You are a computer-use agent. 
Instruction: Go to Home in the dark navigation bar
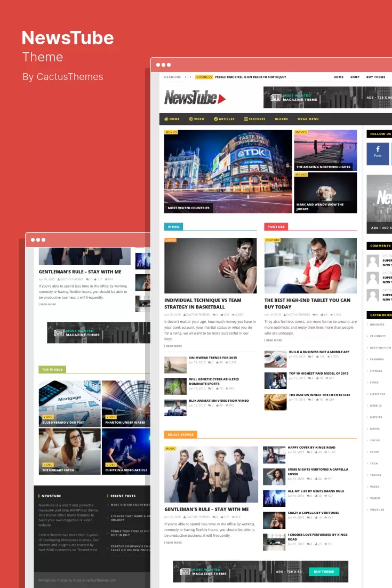coord(172,119)
